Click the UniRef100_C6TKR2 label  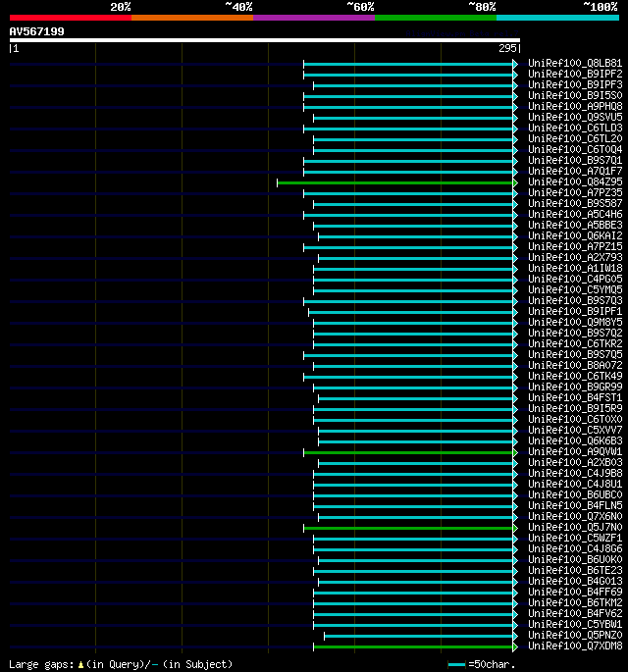click(x=575, y=343)
